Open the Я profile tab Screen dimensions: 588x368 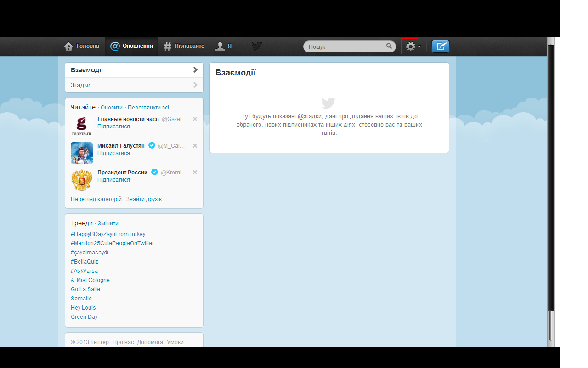coord(224,46)
